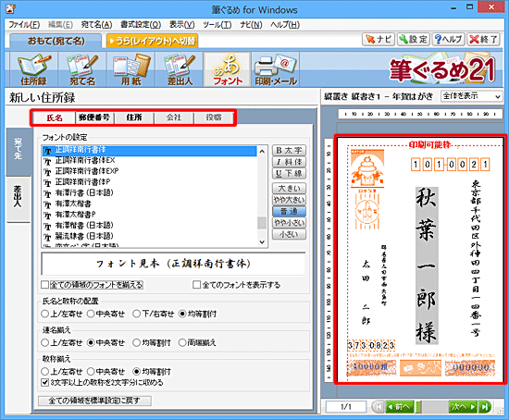
Task: Set font size to 大きい
Action: (x=289, y=188)
